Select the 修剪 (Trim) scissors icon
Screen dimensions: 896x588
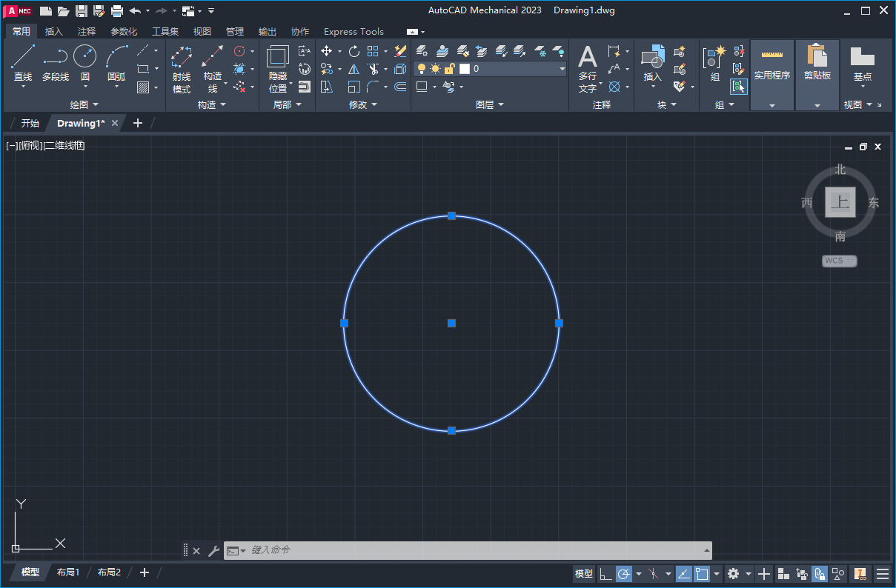(374, 68)
